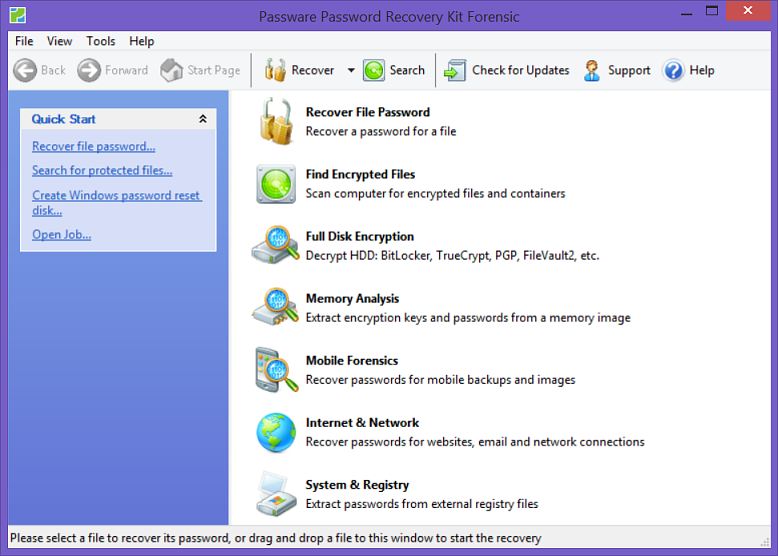The width and height of the screenshot is (778, 556).
Task: Open the View menu
Action: coord(60,41)
